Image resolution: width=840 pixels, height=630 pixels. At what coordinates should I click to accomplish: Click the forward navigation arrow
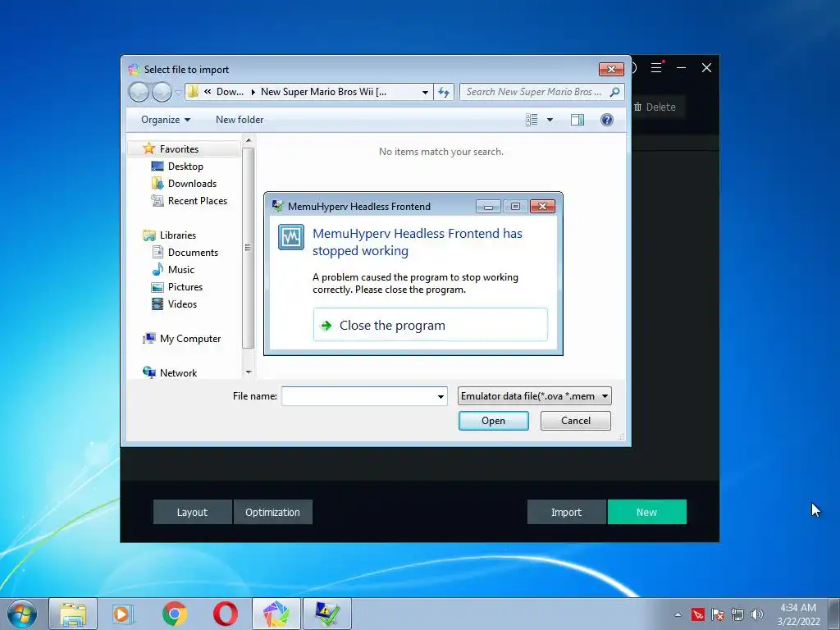pos(162,92)
